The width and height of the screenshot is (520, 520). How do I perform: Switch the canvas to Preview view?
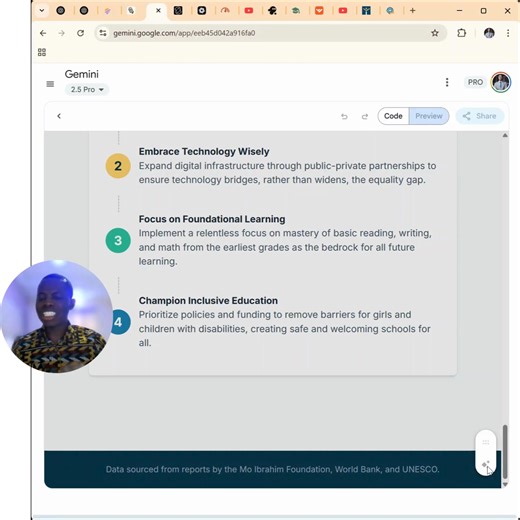coord(429,116)
